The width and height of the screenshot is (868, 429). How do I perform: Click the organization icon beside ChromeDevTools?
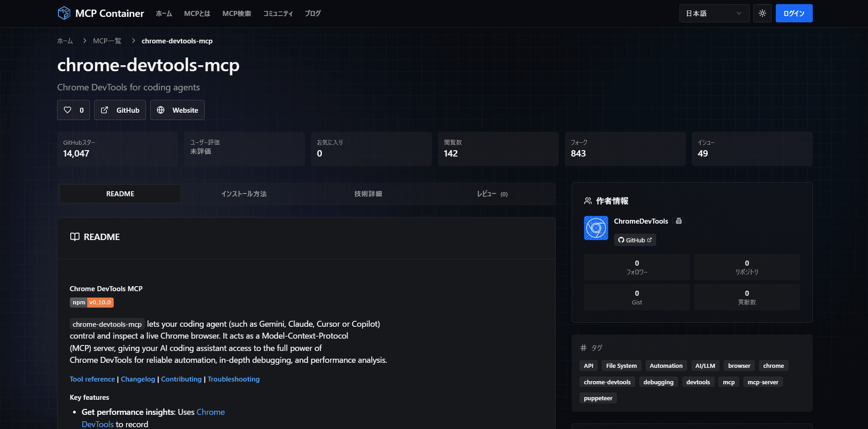tap(679, 221)
